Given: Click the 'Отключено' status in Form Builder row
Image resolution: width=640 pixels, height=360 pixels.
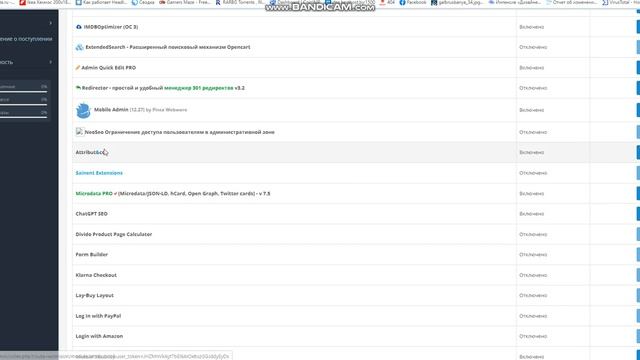Looking at the screenshot, I should tap(533, 255).
